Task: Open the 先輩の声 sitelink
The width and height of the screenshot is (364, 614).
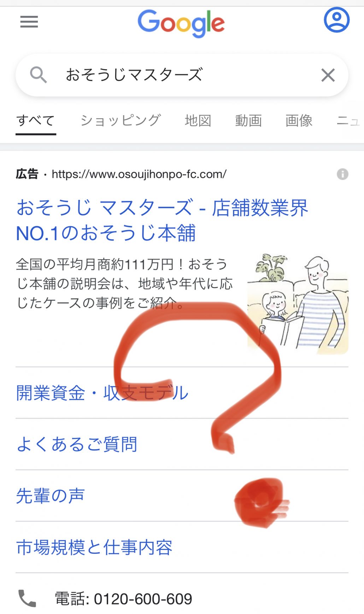Action: (50, 496)
